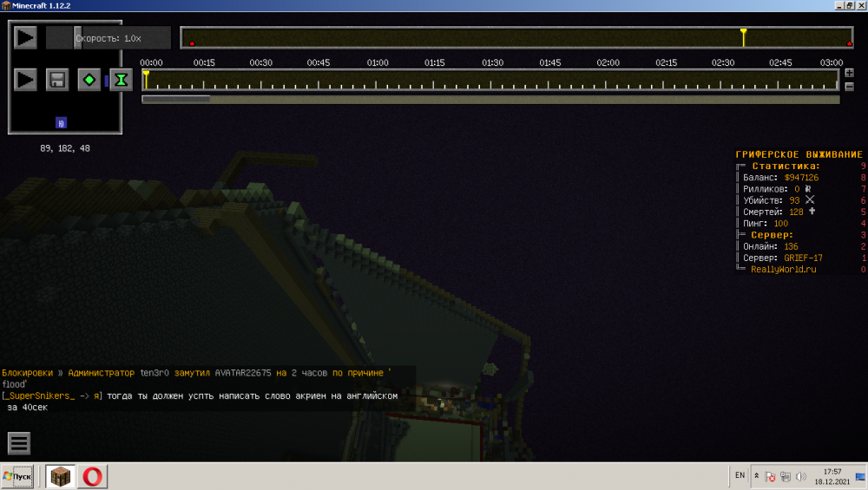Image resolution: width=868 pixels, height=490 pixels.
Task: Click the Смертей 128 scoreboard line
Action: (779, 212)
